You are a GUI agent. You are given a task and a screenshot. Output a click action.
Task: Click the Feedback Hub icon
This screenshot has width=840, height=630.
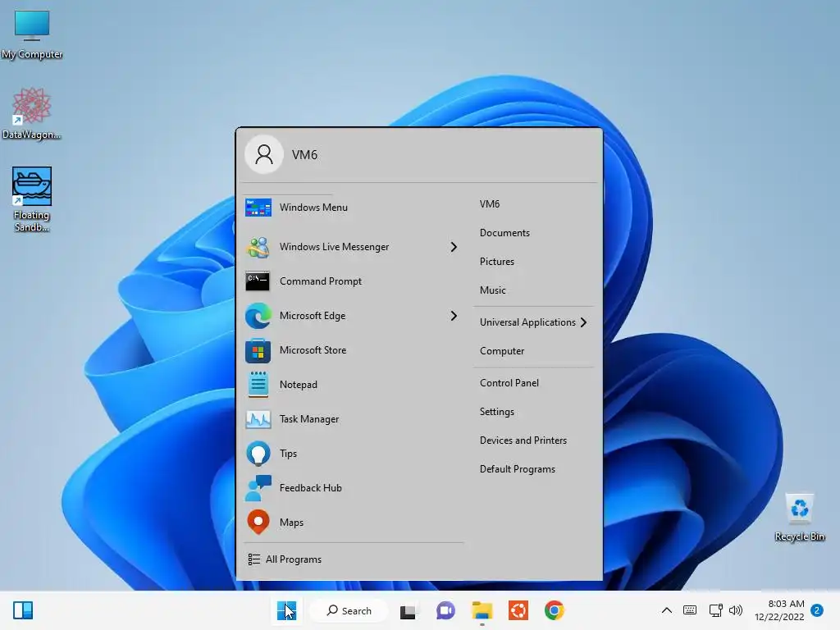click(258, 487)
